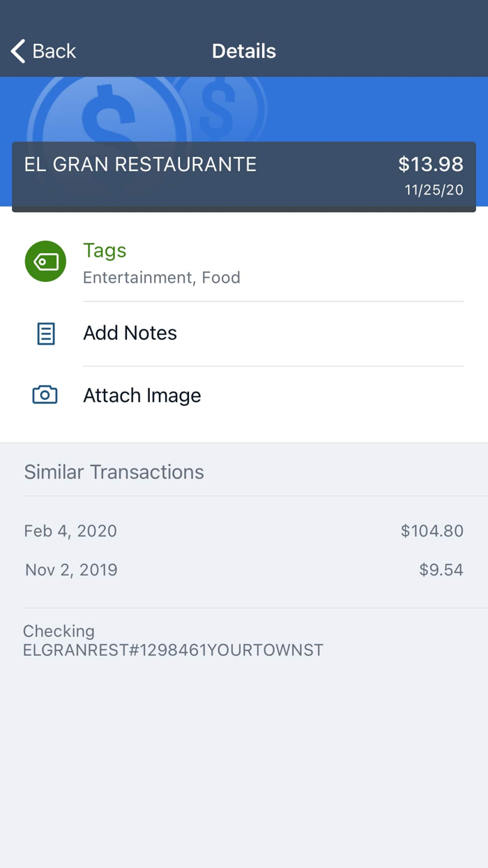The width and height of the screenshot is (488, 868).
Task: Tap the Checking account label
Action: tap(59, 631)
